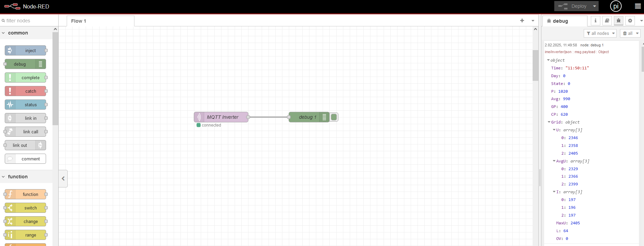This screenshot has width=644, height=246.
Task: Select the link out node
Action: 25,145
